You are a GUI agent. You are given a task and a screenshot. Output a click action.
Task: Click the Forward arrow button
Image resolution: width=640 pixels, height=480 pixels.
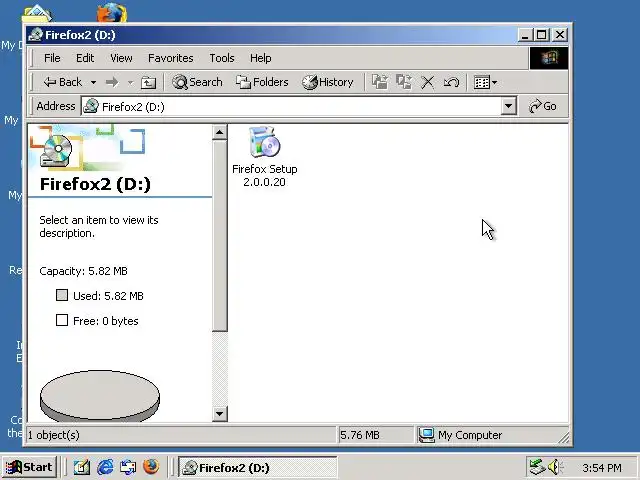pos(112,82)
